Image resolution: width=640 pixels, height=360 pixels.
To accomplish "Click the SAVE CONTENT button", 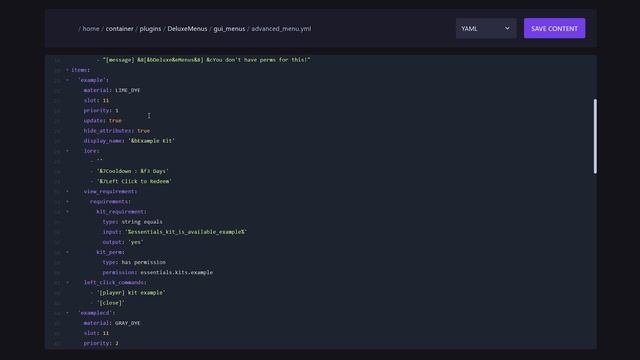I will (554, 28).
